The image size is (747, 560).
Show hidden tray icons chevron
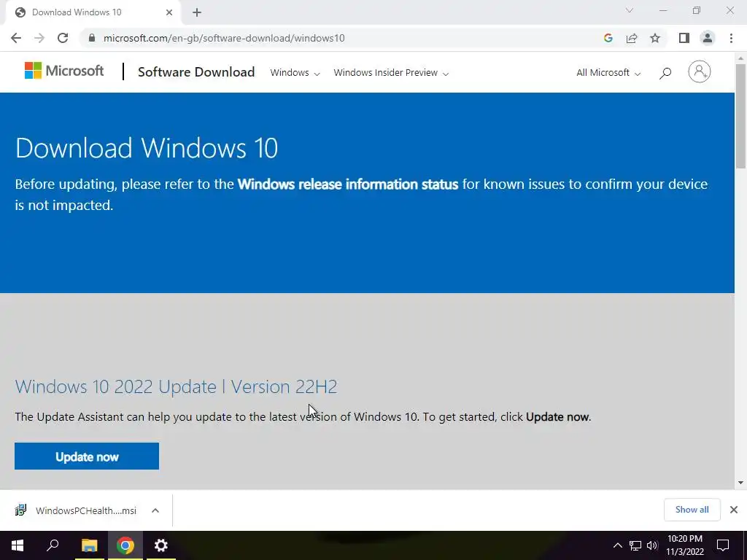pyautogui.click(x=617, y=545)
